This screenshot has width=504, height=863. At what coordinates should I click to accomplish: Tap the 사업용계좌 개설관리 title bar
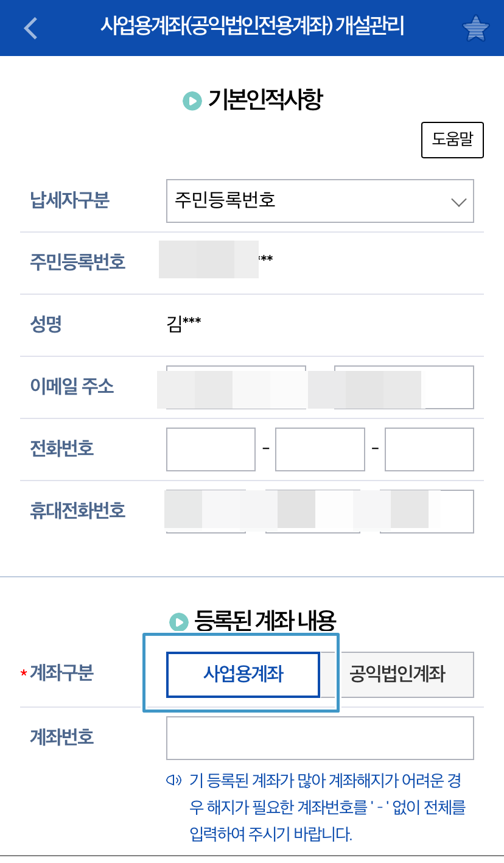point(252,28)
